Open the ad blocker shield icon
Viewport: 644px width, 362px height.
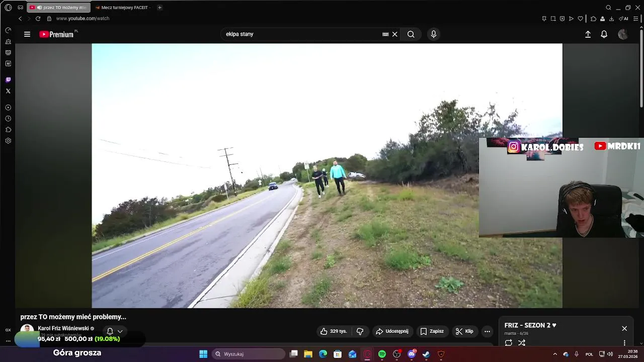coord(562,19)
